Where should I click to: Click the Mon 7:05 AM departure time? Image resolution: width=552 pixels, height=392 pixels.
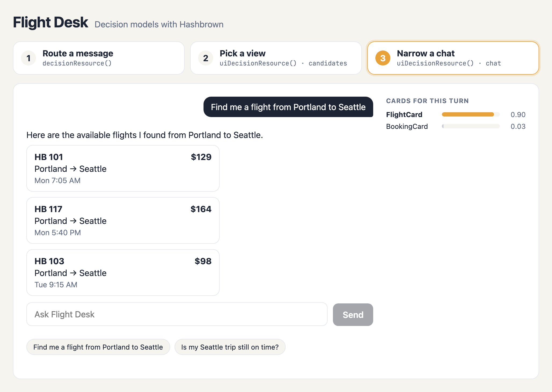[57, 180]
